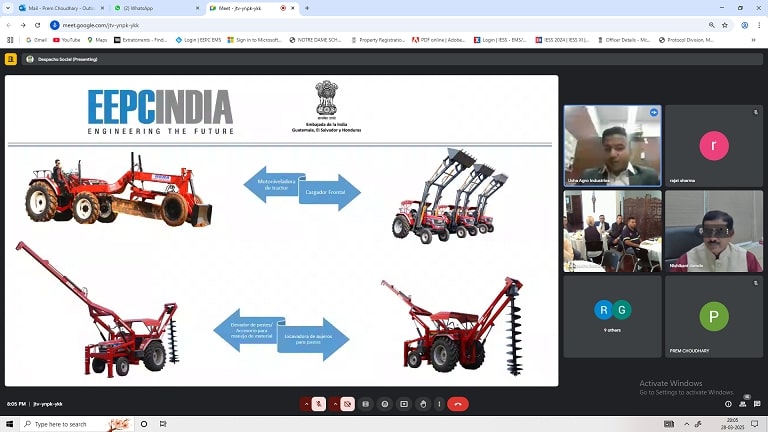
Task: Open Officer Details bookmark
Action: (624, 40)
